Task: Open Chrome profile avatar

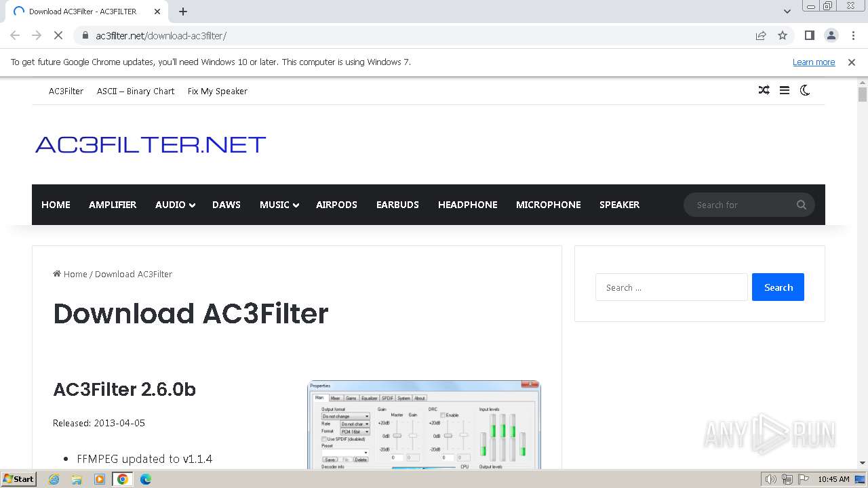Action: click(x=831, y=35)
